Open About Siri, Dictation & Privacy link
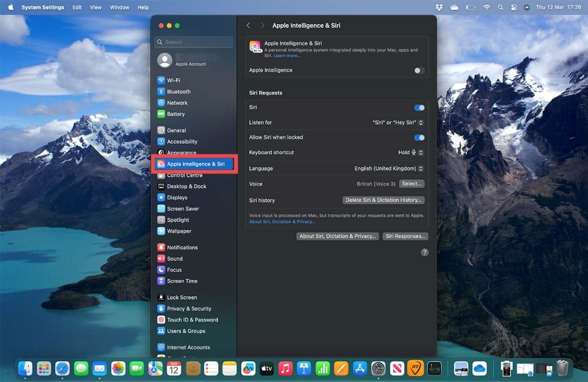 (x=282, y=222)
